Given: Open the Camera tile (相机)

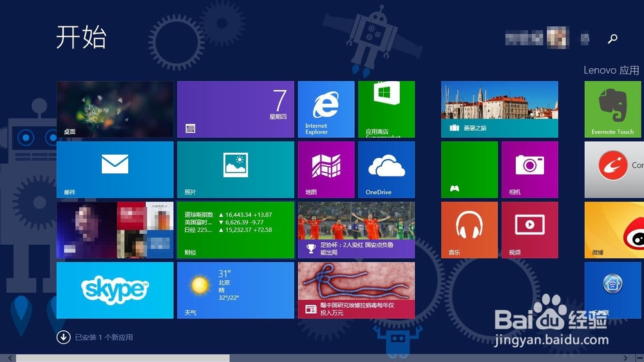Looking at the screenshot, I should click(530, 169).
